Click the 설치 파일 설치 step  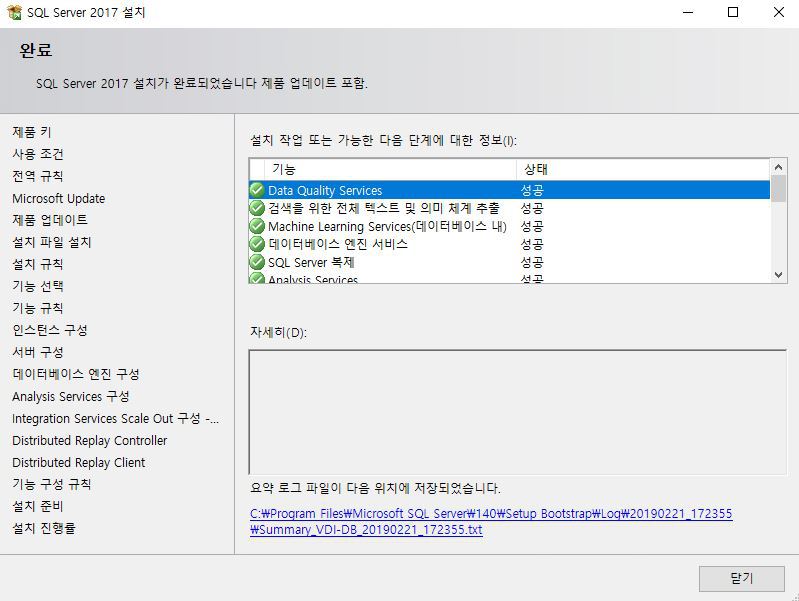click(x=51, y=242)
